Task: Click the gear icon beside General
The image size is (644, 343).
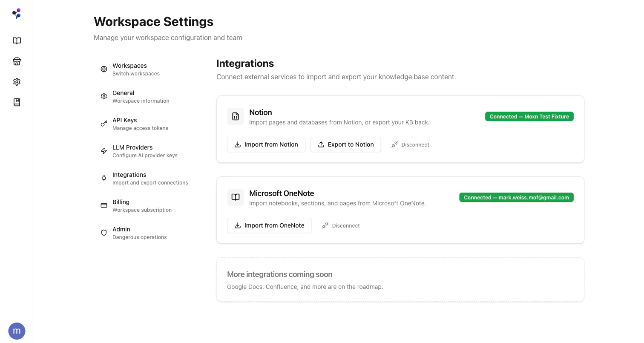Action: (104, 96)
